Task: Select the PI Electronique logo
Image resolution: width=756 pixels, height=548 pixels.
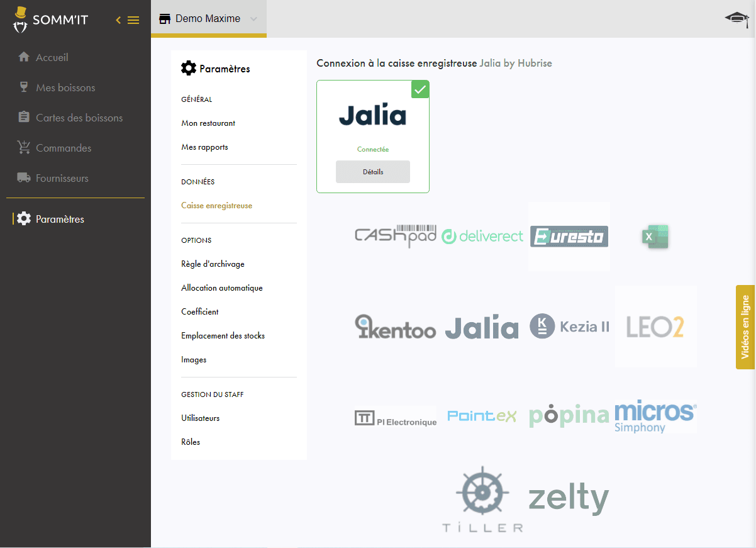Action: [396, 417]
